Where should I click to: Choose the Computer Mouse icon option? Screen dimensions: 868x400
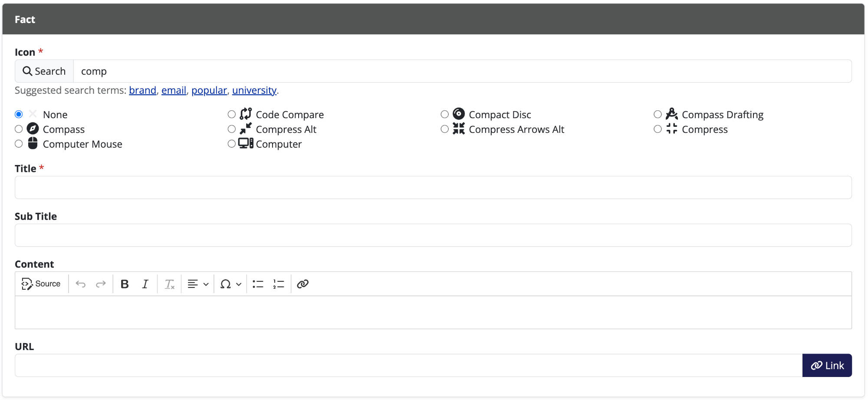pyautogui.click(x=19, y=144)
